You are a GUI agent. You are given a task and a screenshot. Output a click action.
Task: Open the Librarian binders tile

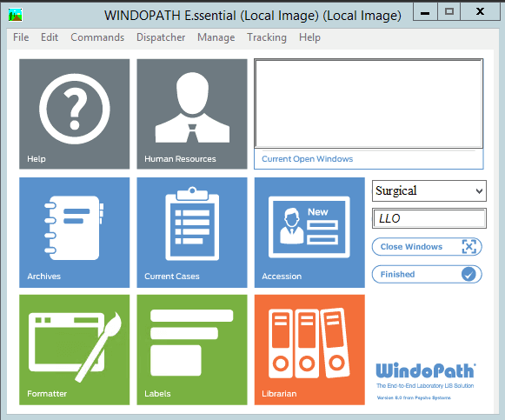(x=309, y=350)
